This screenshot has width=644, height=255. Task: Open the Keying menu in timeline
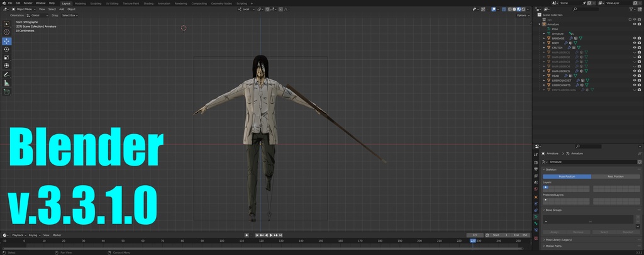(34, 235)
